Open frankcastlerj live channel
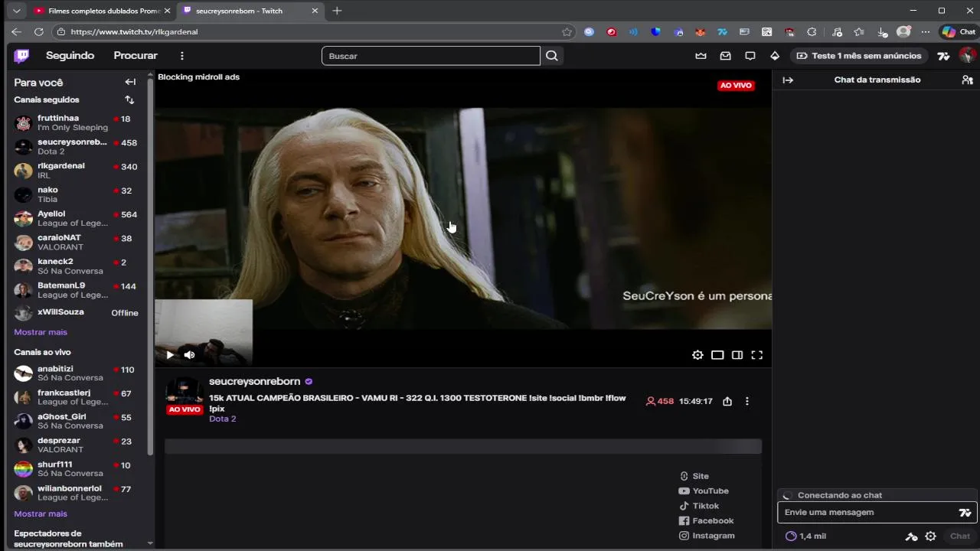This screenshot has width=980, height=551. 77,397
